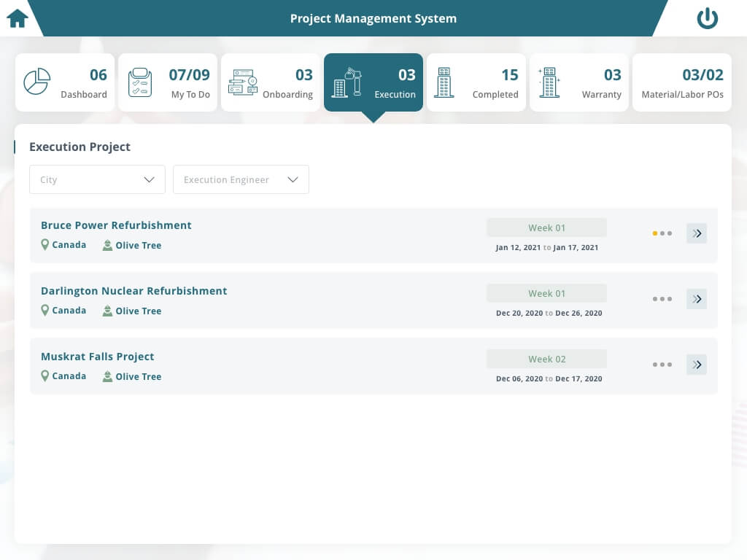Viewport: 747px width, 560px height.
Task: Click the 'Project Management System' title
Action: point(373,18)
